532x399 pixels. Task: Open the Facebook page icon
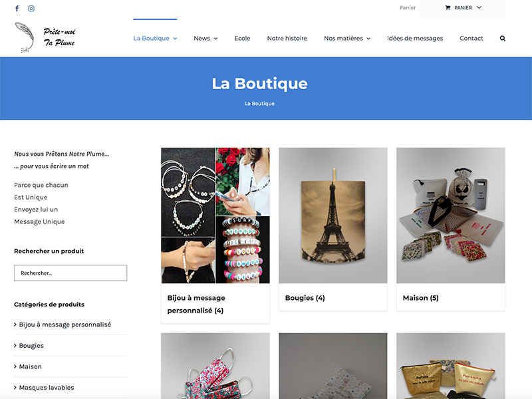pos(17,9)
